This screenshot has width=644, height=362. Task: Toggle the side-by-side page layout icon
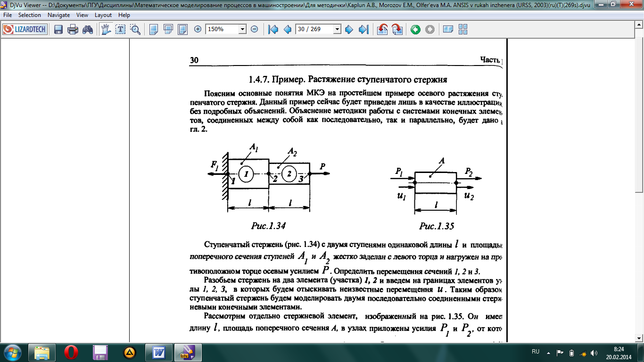tap(448, 29)
